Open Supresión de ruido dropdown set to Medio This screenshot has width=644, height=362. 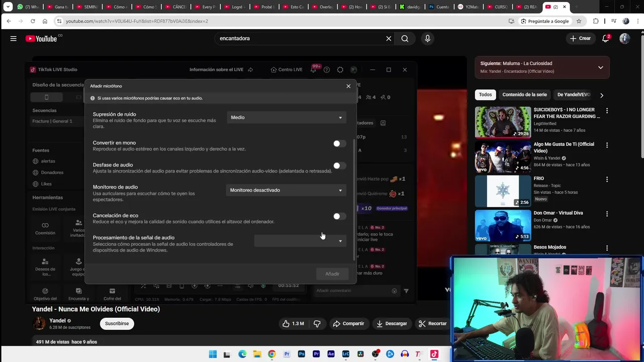click(x=286, y=118)
